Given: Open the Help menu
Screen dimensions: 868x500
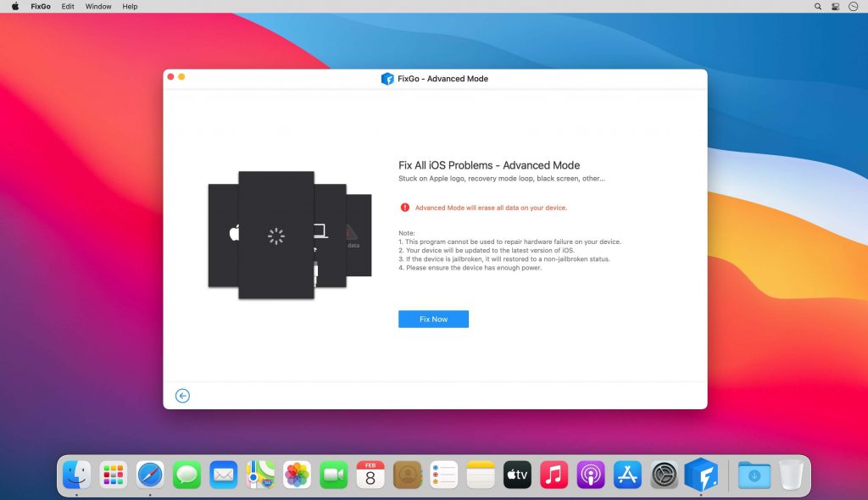Looking at the screenshot, I should 130,6.
